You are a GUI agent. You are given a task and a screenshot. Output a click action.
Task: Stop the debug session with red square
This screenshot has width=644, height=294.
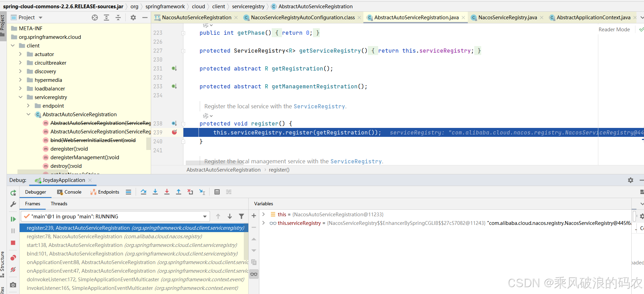tap(13, 243)
